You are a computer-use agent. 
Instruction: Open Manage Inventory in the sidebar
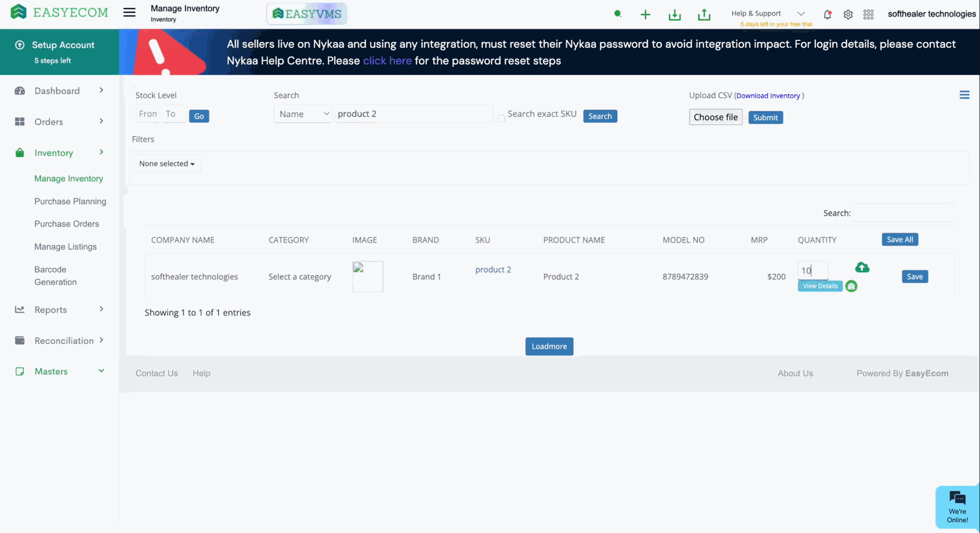68,179
